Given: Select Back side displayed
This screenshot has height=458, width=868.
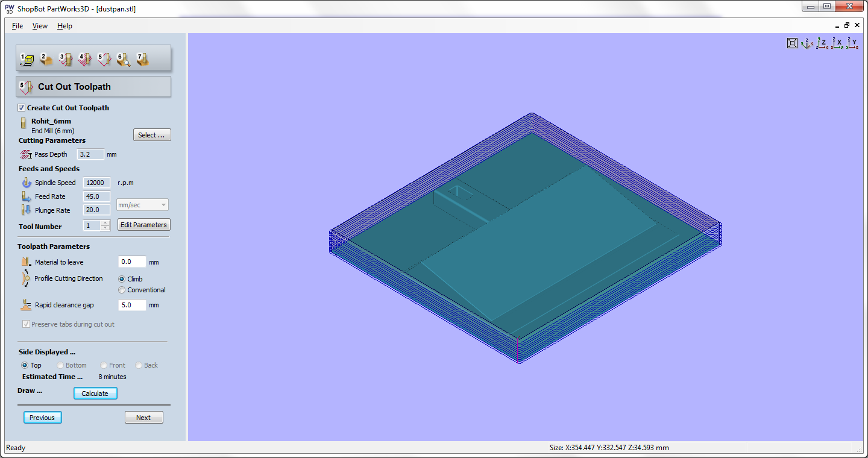Looking at the screenshot, I should (139, 365).
